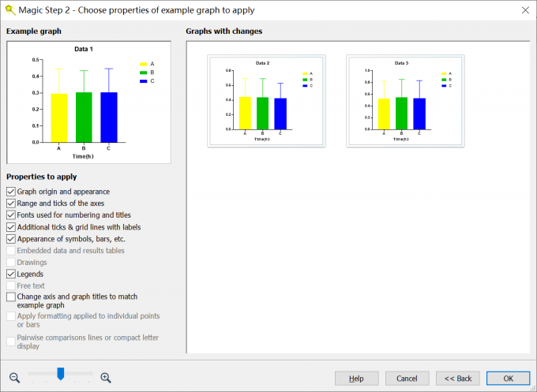This screenshot has height=392, width=537.
Task: Click the 'Graphs with changes' heading
Action: click(224, 31)
